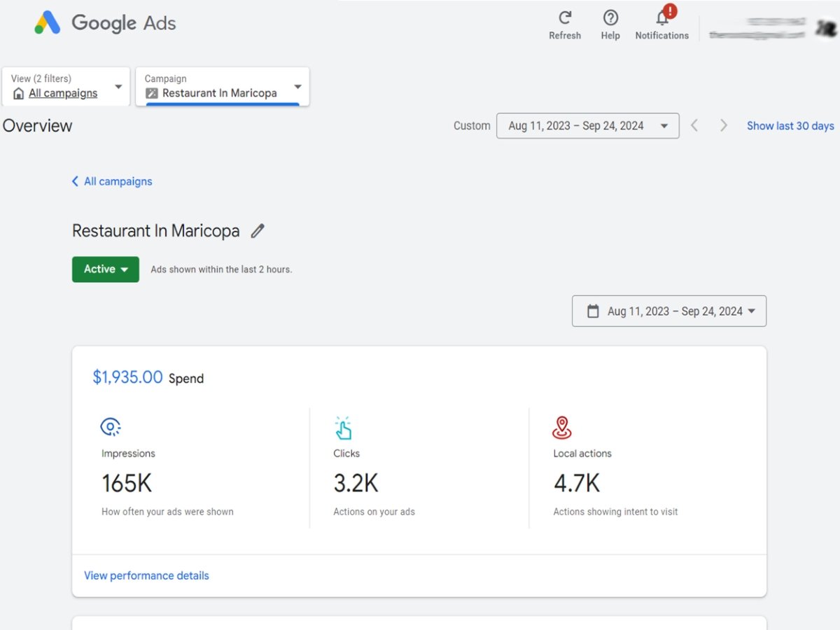Click the Clicks metric label
840x630 pixels.
point(346,454)
